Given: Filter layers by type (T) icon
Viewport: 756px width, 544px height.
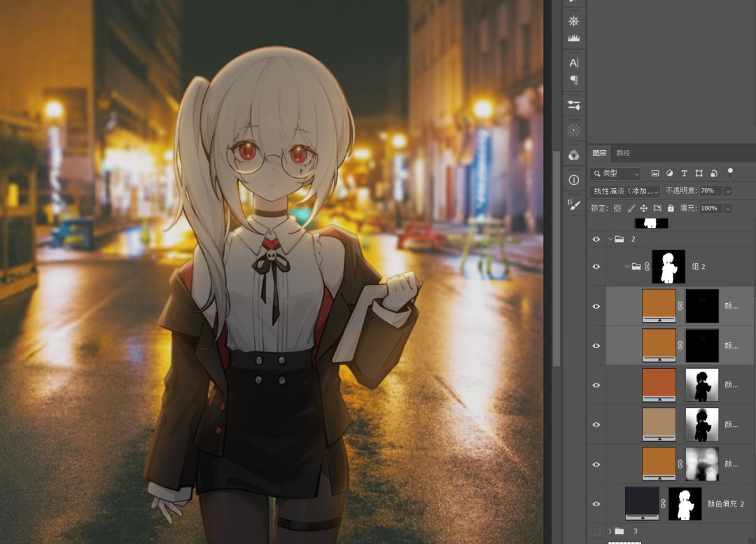Looking at the screenshot, I should click(x=685, y=174).
